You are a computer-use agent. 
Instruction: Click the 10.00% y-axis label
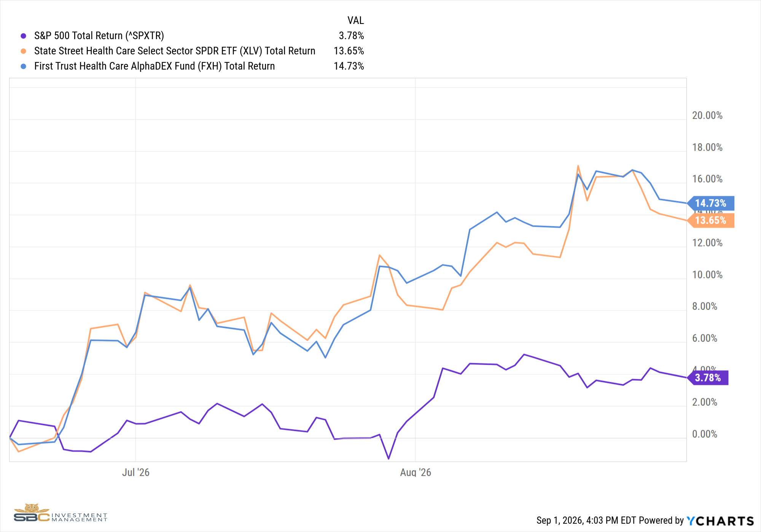707,275
